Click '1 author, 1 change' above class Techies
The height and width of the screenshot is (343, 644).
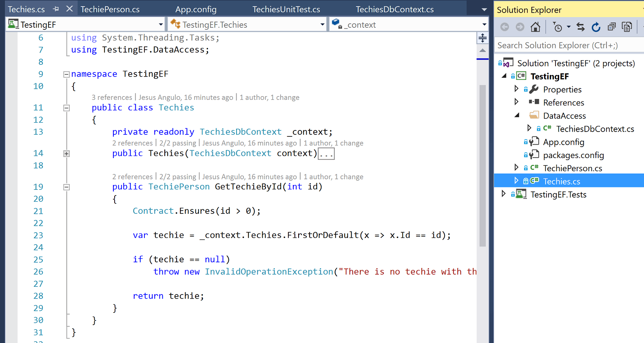coord(270,97)
